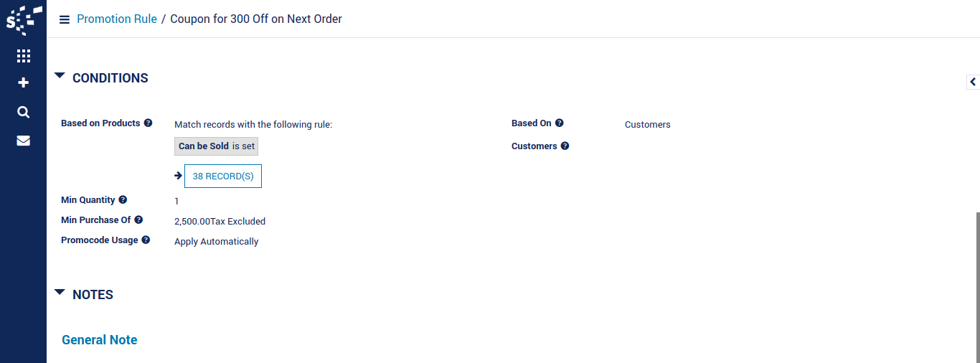The height and width of the screenshot is (363, 980).
Task: Collapse the Notes section
Action: pyautogui.click(x=60, y=292)
